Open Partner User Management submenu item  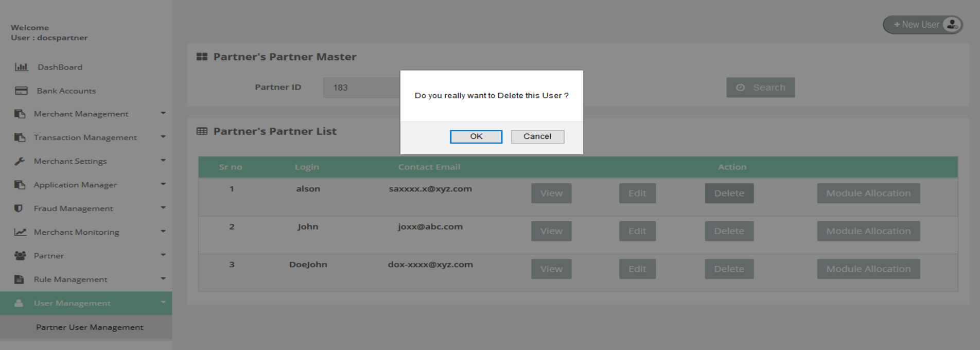90,327
